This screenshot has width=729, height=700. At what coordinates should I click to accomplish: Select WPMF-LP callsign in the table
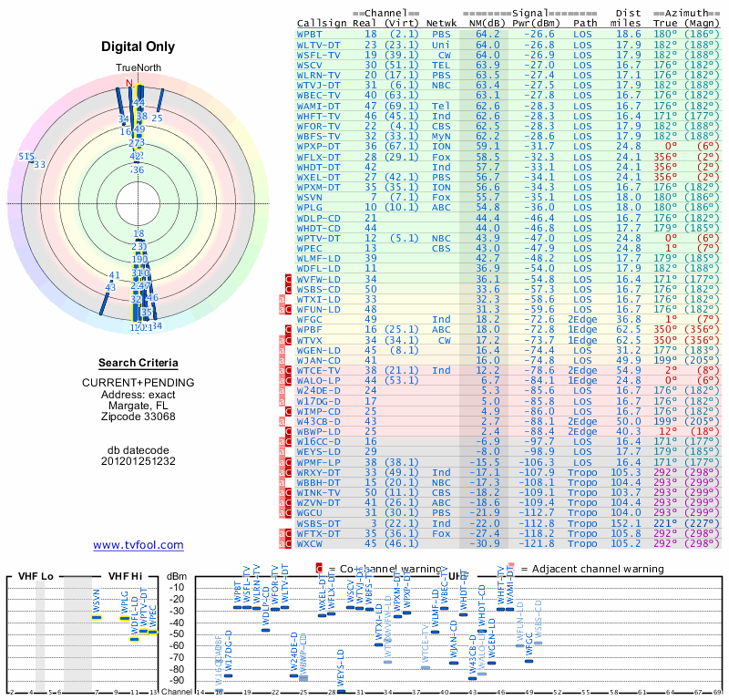point(318,463)
